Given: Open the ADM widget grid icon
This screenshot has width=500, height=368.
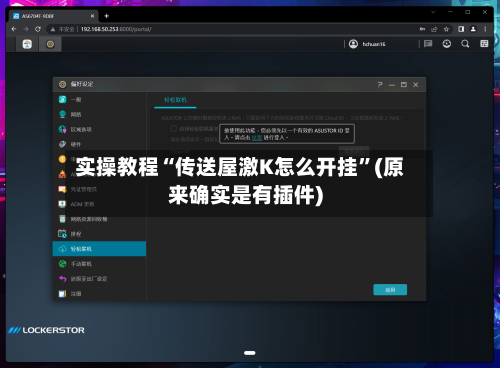Looking at the screenshot, I should coord(484,44).
